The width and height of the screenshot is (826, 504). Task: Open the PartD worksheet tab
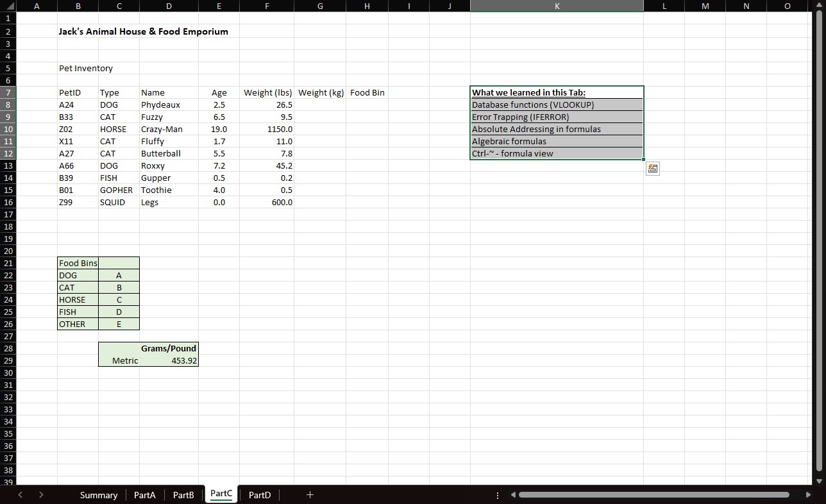[x=259, y=494]
